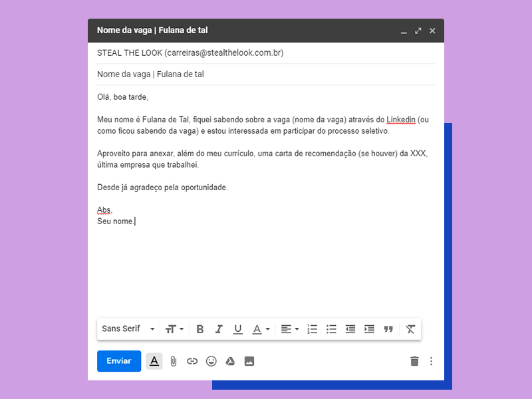Open the text color dropdown
The height and width of the screenshot is (399, 532).
pos(261,329)
